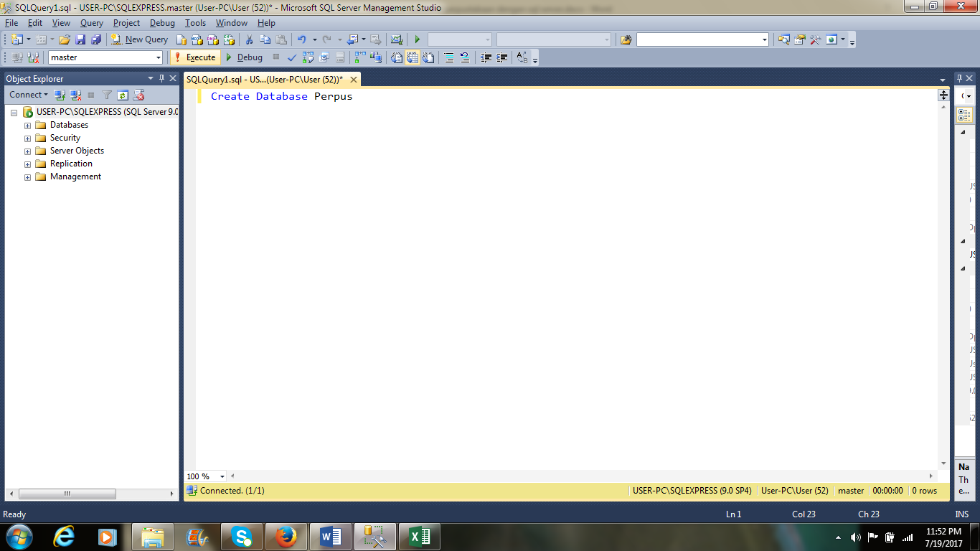
Task: Pin the Object Explorer panel open
Action: tap(161, 78)
